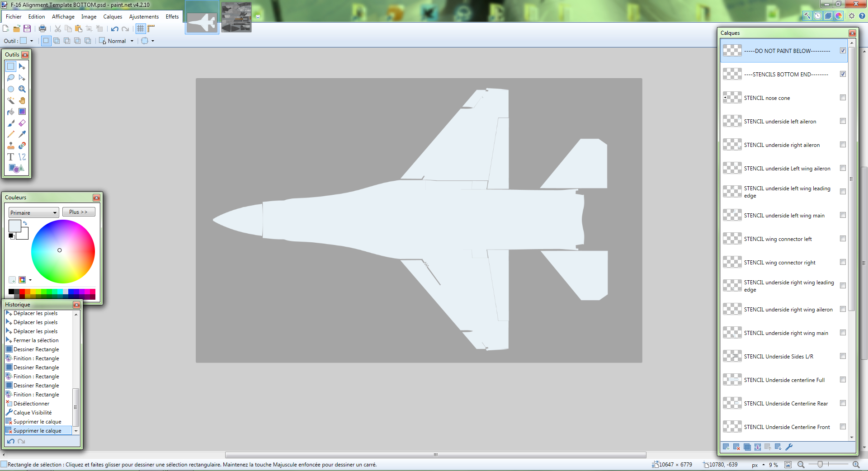The image size is (868, 471).
Task: Activate the Clone Stamp tool
Action: [x=11, y=146]
